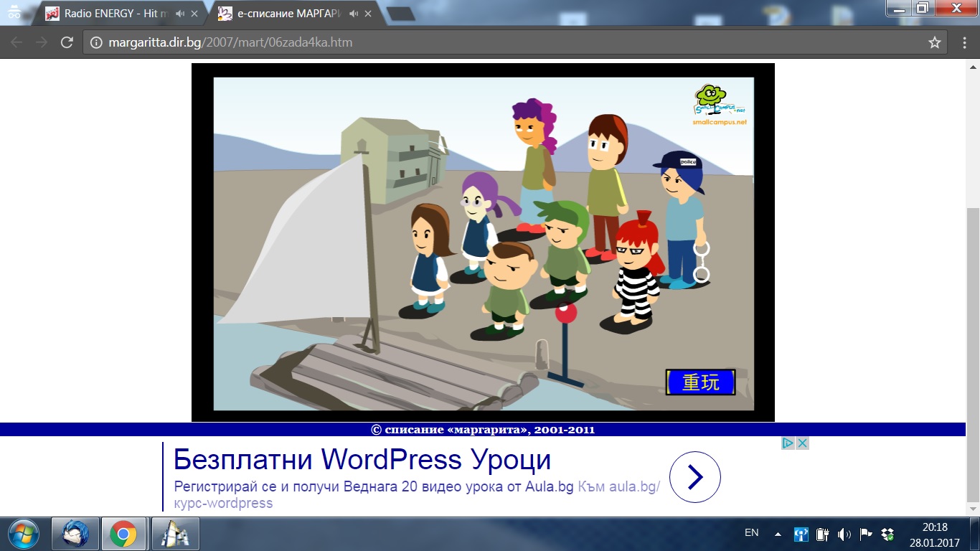
Task: Click the smallcampus.net logo in the game
Action: coord(720,105)
